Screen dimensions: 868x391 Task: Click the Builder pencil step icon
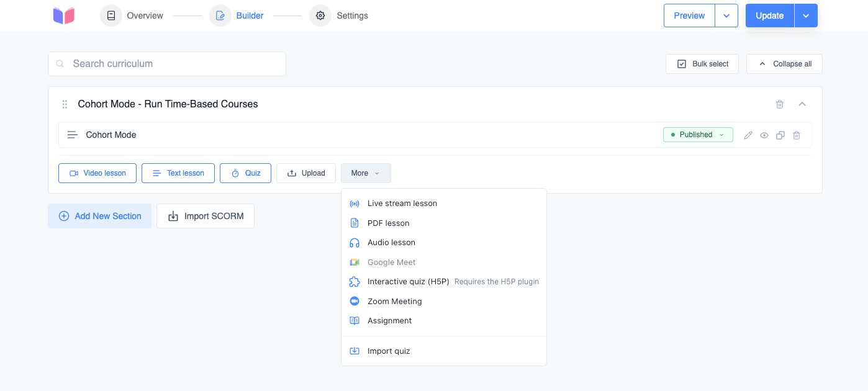tap(220, 16)
